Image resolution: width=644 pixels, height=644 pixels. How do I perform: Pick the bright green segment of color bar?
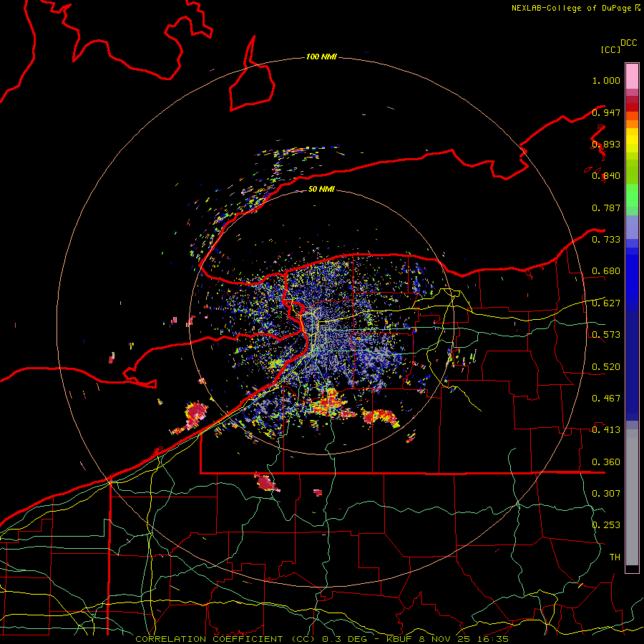coord(632,195)
